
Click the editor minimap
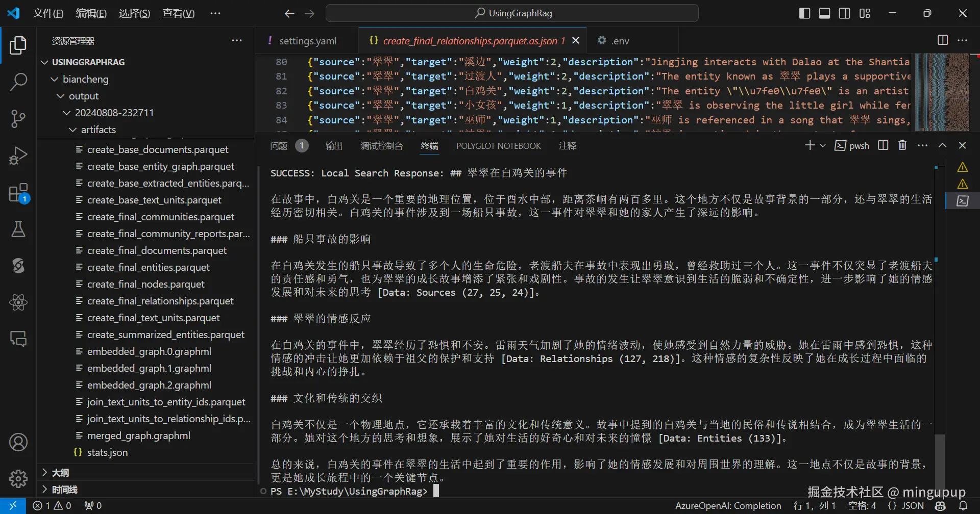tap(942, 92)
